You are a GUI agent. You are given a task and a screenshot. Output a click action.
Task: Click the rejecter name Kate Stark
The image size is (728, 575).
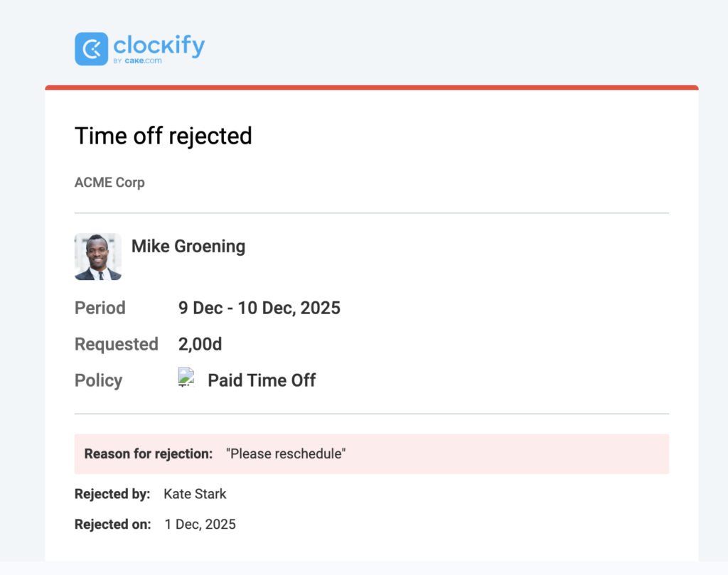[x=195, y=493]
